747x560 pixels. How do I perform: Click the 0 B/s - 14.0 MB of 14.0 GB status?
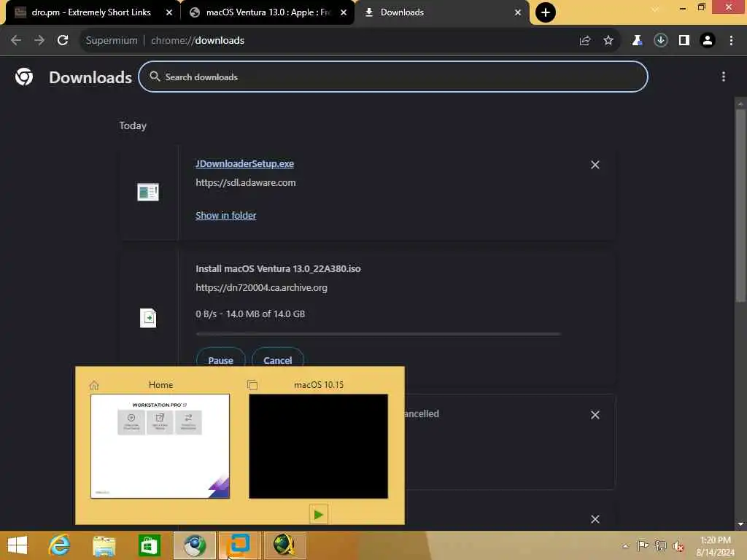tap(250, 314)
